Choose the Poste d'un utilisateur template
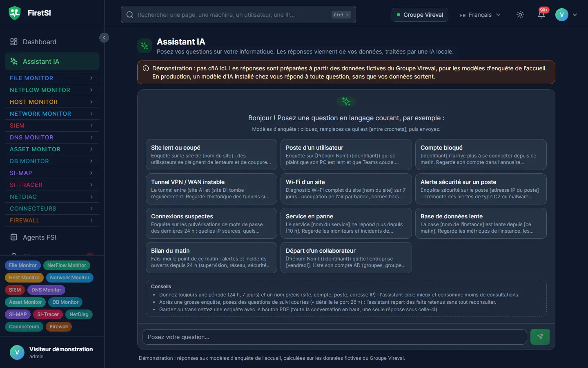The width and height of the screenshot is (588, 368). coord(346,155)
